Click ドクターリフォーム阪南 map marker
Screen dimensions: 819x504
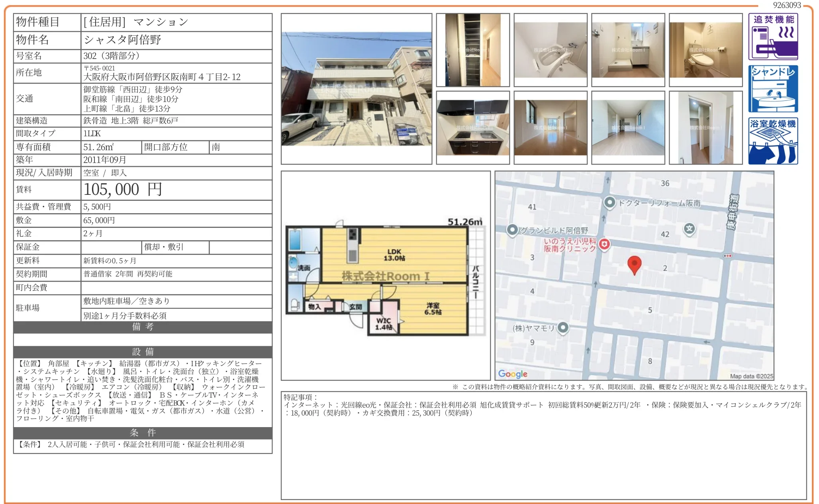pos(609,202)
